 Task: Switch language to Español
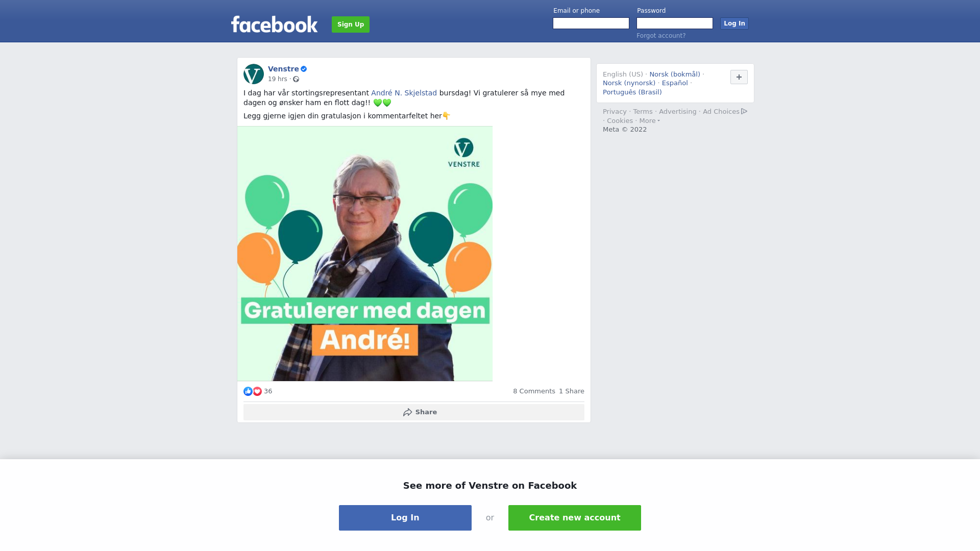pyautogui.click(x=675, y=83)
